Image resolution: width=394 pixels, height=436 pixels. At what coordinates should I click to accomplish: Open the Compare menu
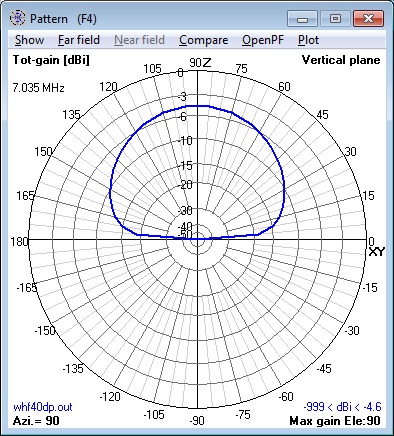[203, 40]
